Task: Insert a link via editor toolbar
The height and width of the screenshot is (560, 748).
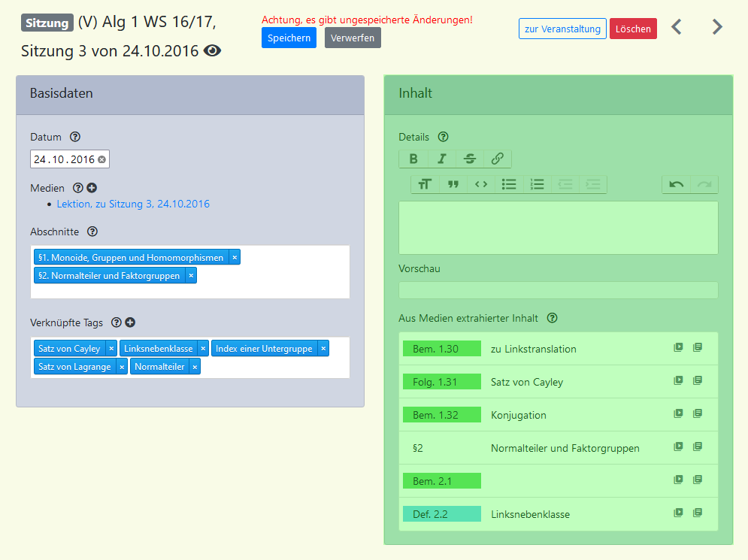Action: point(497,159)
